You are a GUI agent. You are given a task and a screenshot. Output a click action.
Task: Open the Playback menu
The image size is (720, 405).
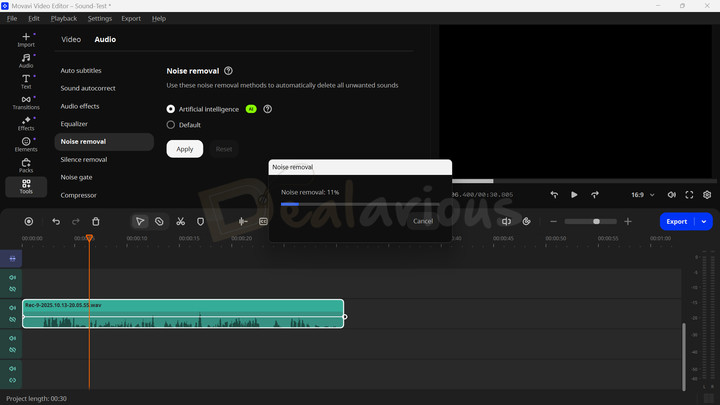coord(64,18)
